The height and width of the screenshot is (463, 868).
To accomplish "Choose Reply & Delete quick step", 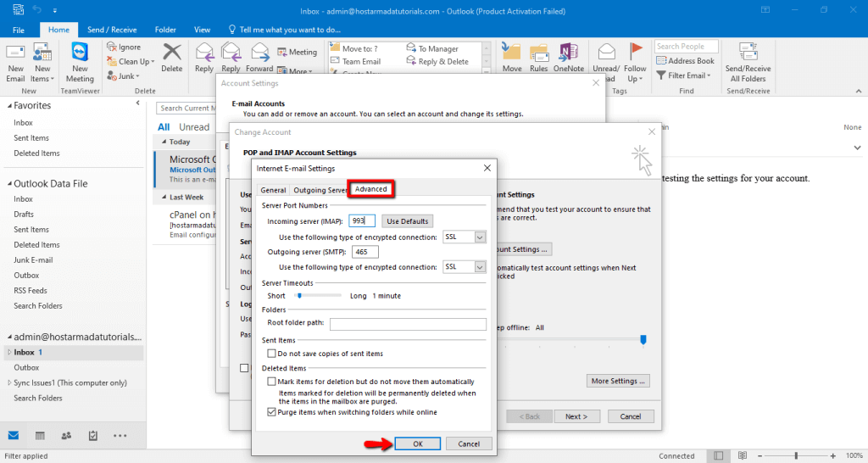I will click(x=437, y=61).
